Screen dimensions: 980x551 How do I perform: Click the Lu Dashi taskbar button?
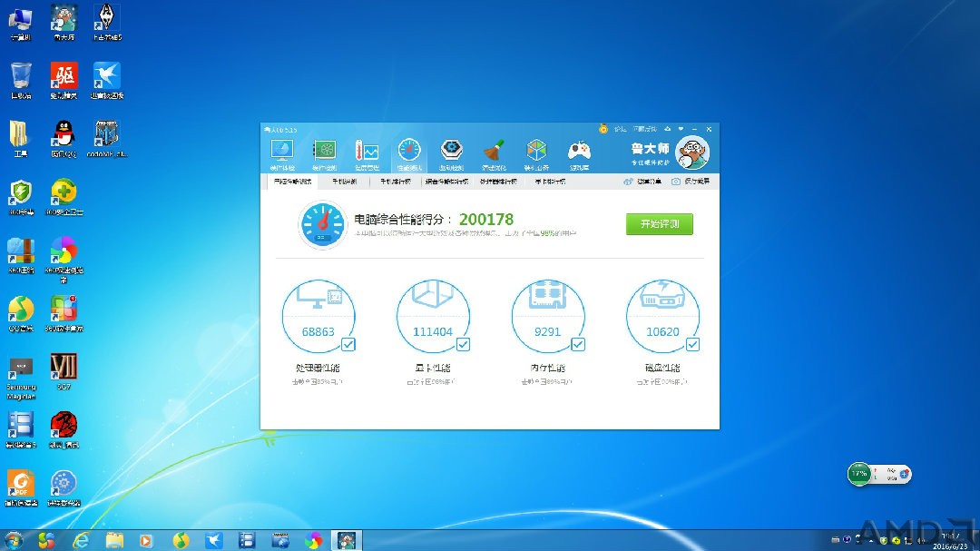pyautogui.click(x=347, y=540)
